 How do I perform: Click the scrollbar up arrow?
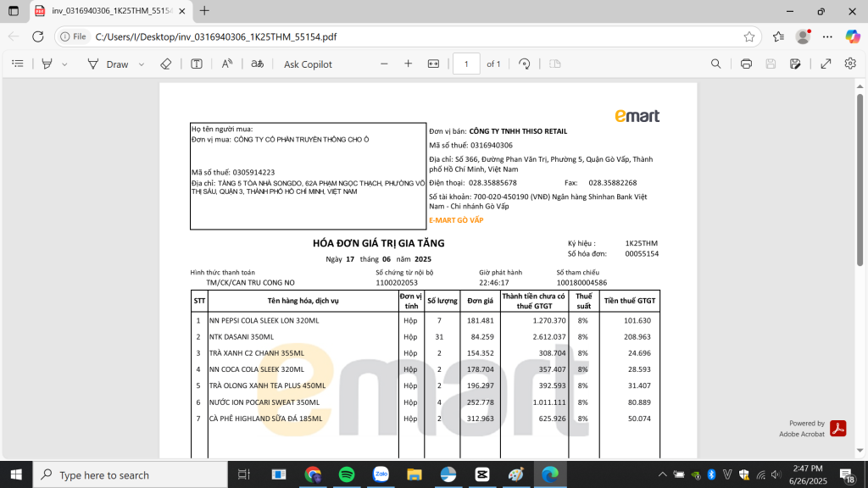pyautogui.click(x=860, y=87)
